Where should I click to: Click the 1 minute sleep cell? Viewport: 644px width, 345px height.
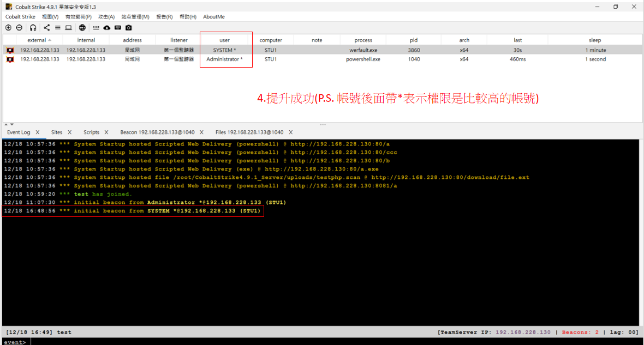coord(595,50)
